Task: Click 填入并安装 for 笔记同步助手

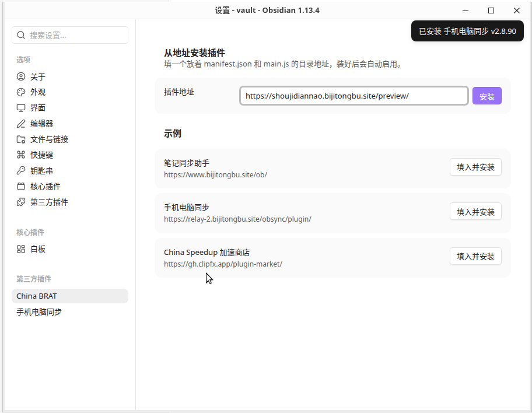Action: [x=475, y=167]
